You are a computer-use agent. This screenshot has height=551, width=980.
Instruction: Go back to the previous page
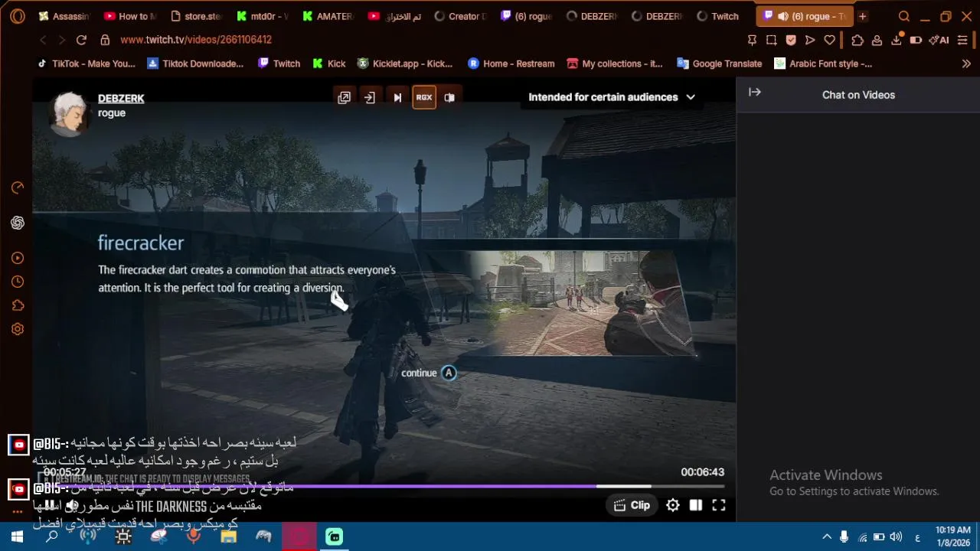pyautogui.click(x=43, y=40)
